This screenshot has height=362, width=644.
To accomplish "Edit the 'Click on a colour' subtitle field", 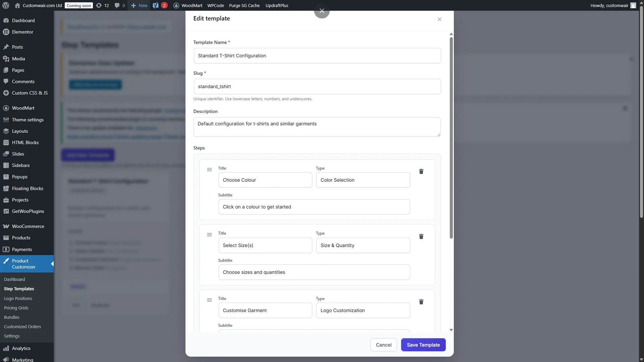I will tap(314, 207).
